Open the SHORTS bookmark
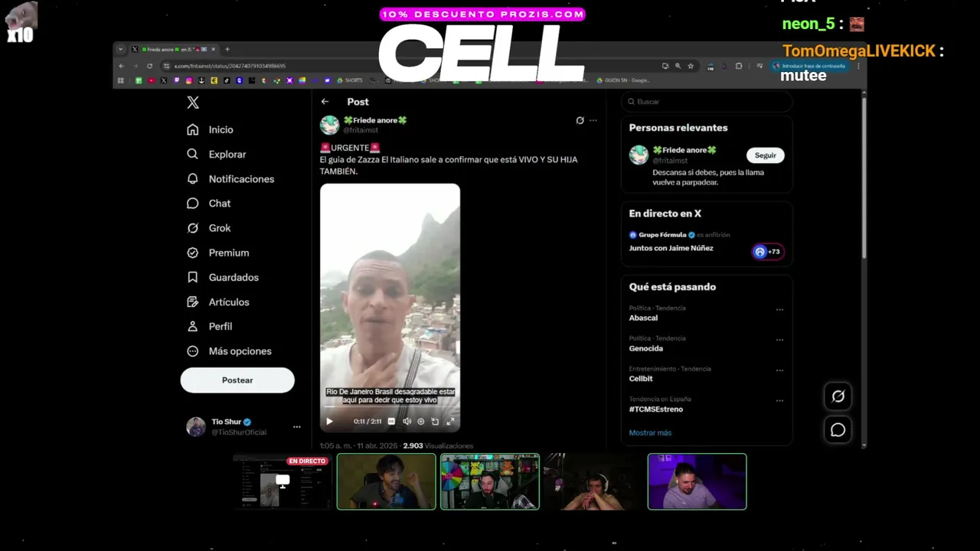This screenshot has width=980, height=551. (x=350, y=80)
